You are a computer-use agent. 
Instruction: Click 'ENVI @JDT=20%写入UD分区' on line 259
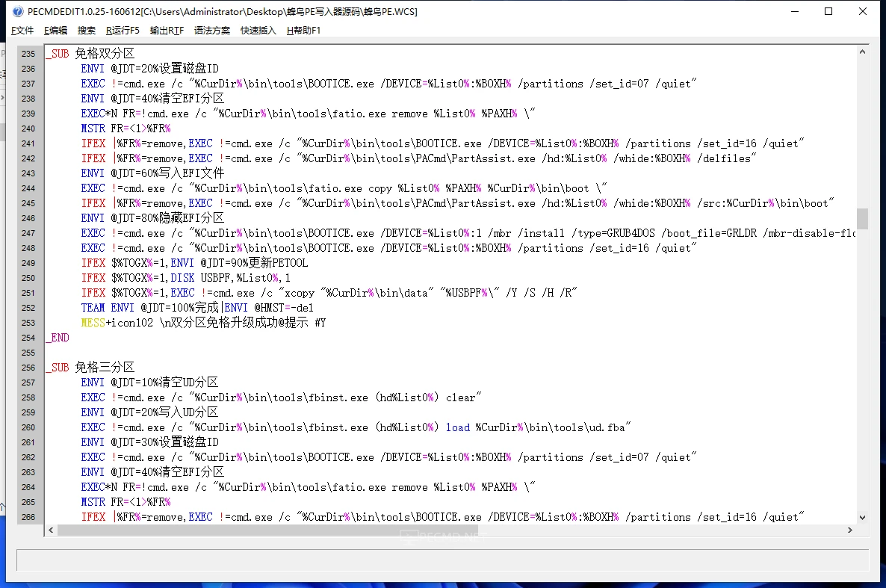tap(149, 412)
